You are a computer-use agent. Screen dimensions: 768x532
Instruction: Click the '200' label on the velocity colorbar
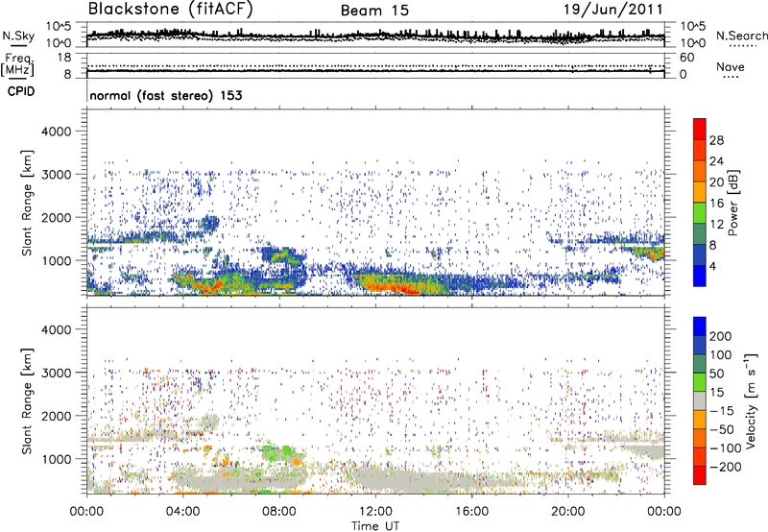coord(721,336)
